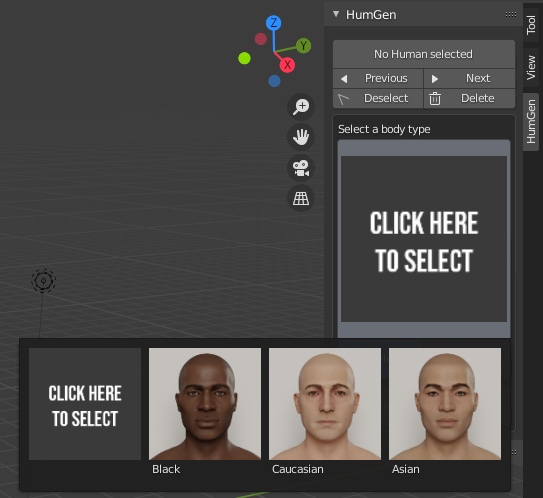Viewport: 543px width, 498px height.
Task: Click the negative Y green dot on the gizmo
Action: (244, 58)
